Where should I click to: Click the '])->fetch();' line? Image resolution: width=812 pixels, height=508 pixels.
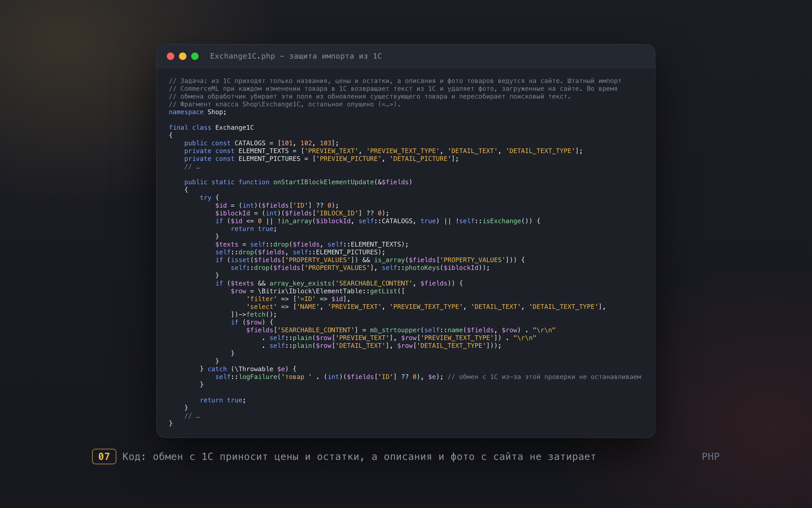[x=254, y=315]
